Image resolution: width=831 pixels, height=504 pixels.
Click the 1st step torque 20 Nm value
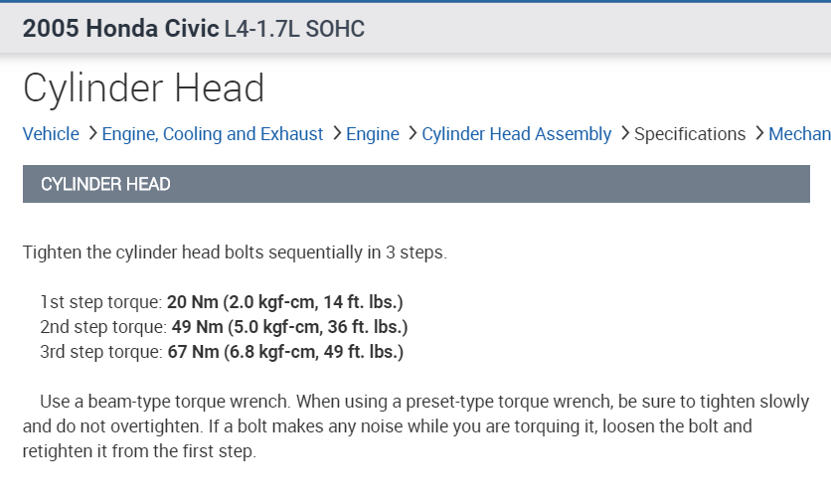(284, 302)
